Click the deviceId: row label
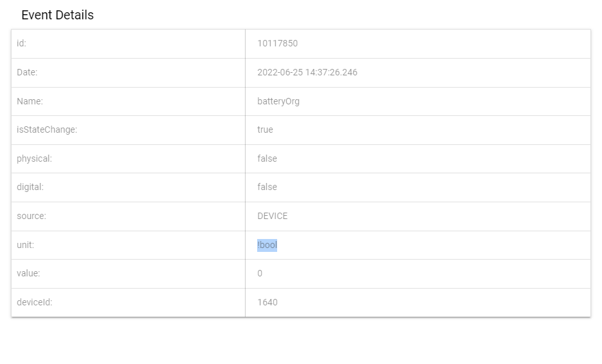Image resolution: width=602 pixels, height=364 pixels. 34,302
